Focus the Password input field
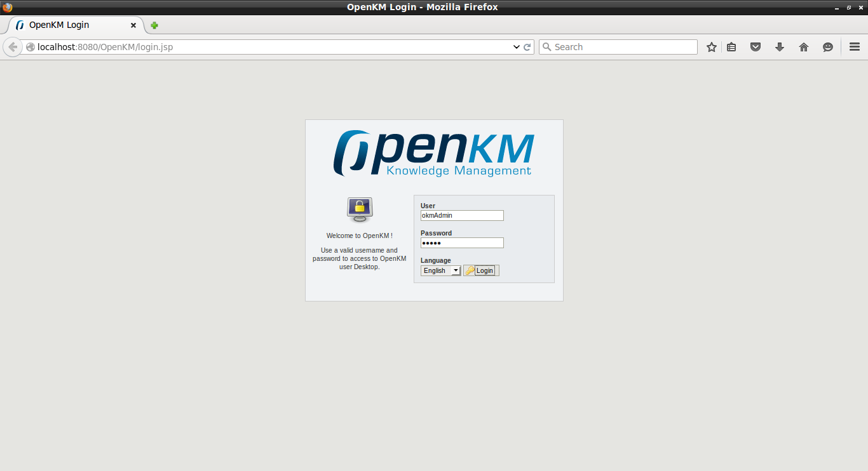The width and height of the screenshot is (868, 471). point(462,243)
